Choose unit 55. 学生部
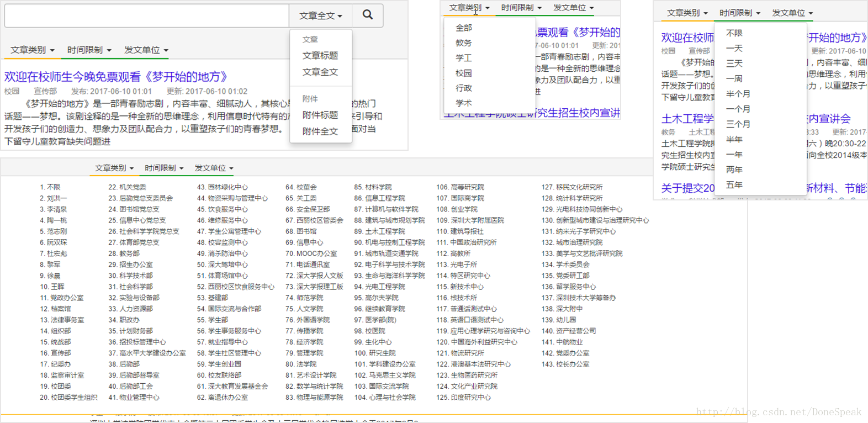 pos(213,320)
